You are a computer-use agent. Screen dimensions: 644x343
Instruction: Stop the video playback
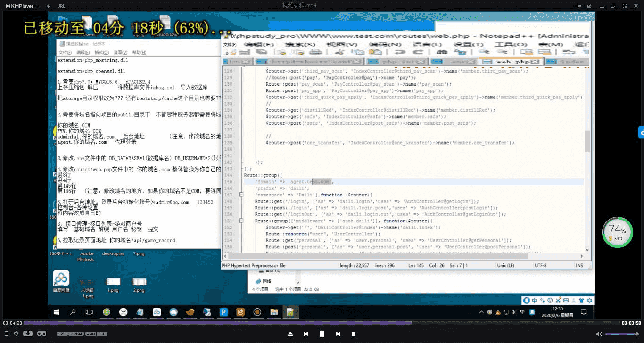(x=354, y=334)
